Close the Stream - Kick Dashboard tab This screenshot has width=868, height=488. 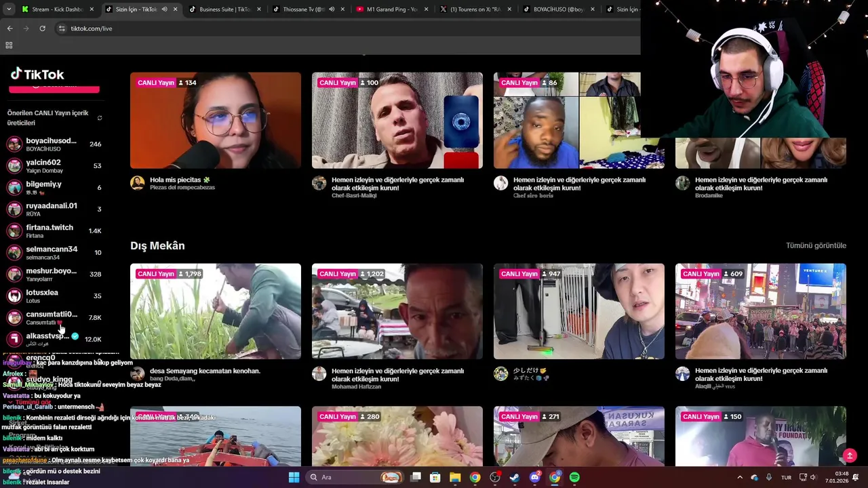click(92, 9)
